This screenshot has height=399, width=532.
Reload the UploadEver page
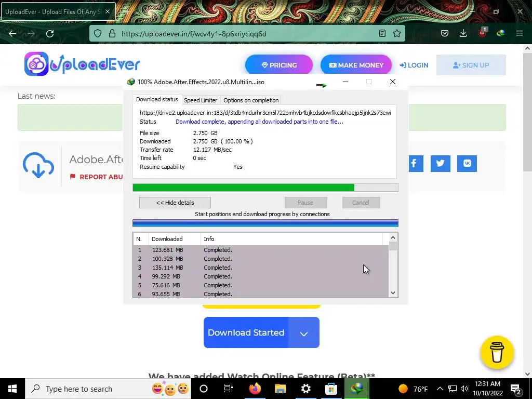[50, 34]
